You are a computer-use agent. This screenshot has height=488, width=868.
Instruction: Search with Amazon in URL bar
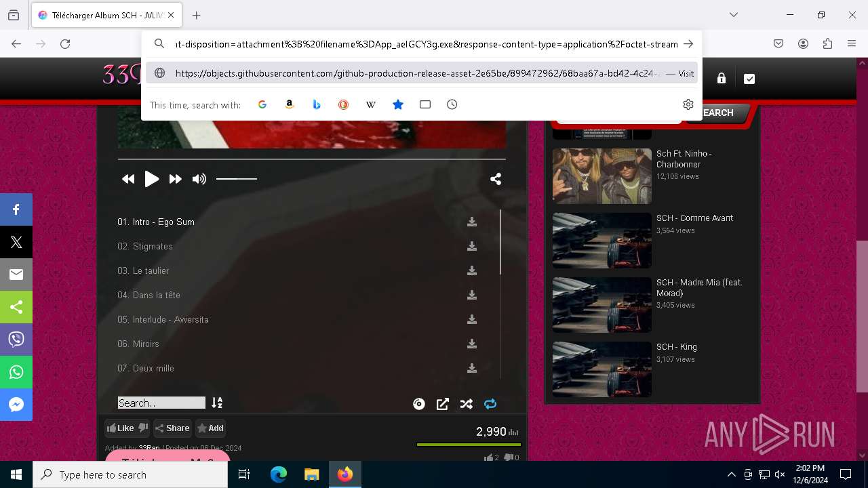[x=290, y=104]
